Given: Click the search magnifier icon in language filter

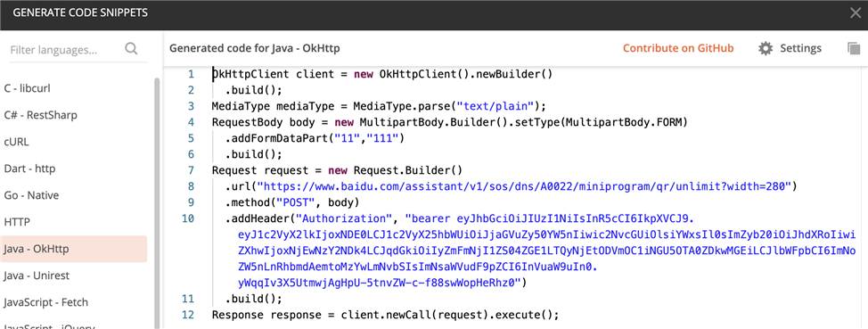Looking at the screenshot, I should 131,49.
